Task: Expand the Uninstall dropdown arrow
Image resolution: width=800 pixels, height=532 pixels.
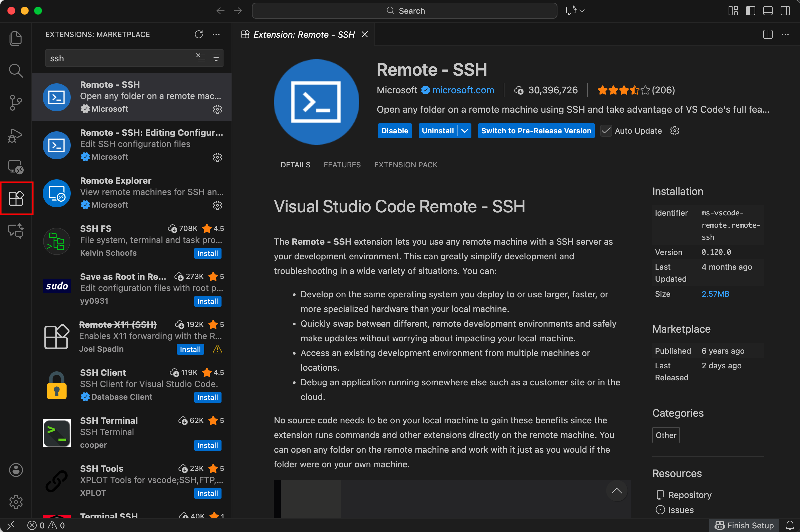Action: pos(464,131)
